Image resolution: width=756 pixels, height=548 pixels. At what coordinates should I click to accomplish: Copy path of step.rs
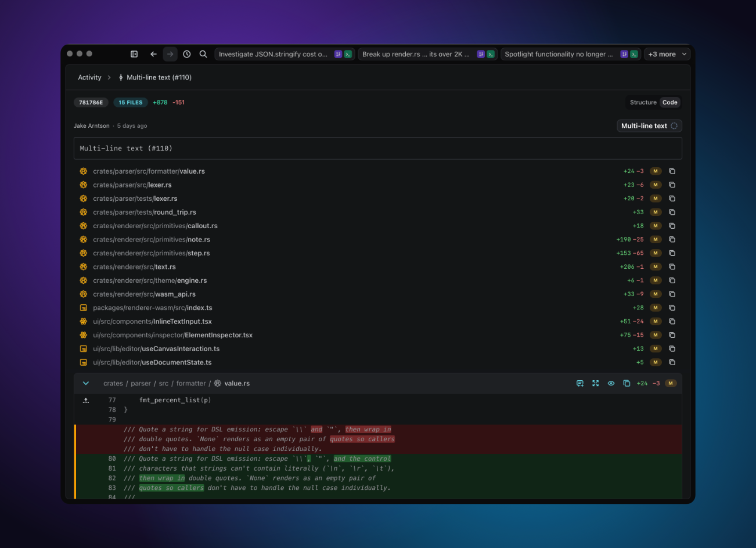(x=672, y=253)
